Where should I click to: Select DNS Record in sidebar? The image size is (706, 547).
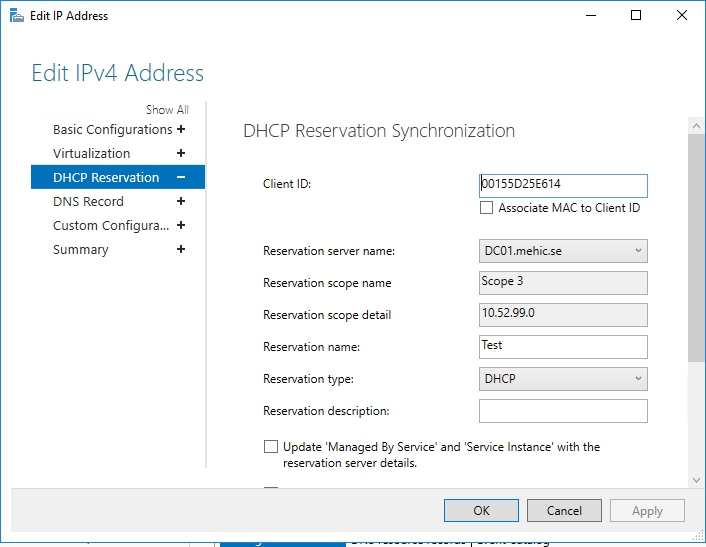tap(88, 201)
